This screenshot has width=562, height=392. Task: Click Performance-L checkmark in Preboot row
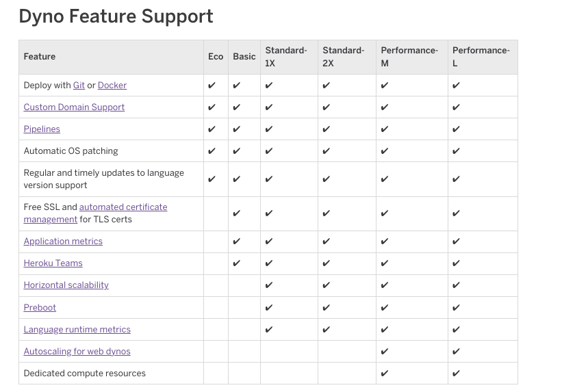point(456,307)
